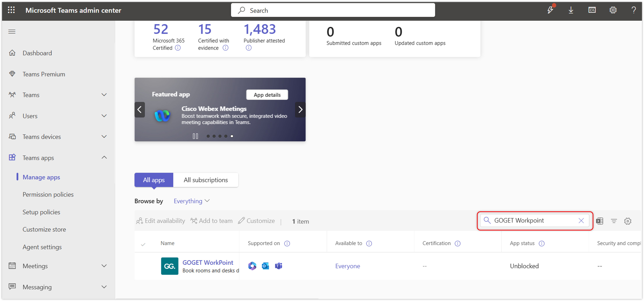Open Permission policies in sidebar
The image size is (644, 301).
point(48,194)
